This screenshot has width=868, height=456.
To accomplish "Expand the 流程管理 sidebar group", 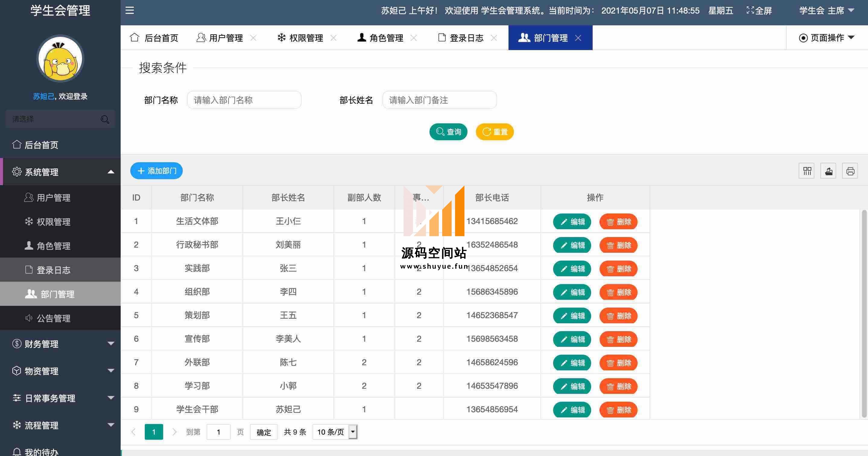I will coord(60,425).
